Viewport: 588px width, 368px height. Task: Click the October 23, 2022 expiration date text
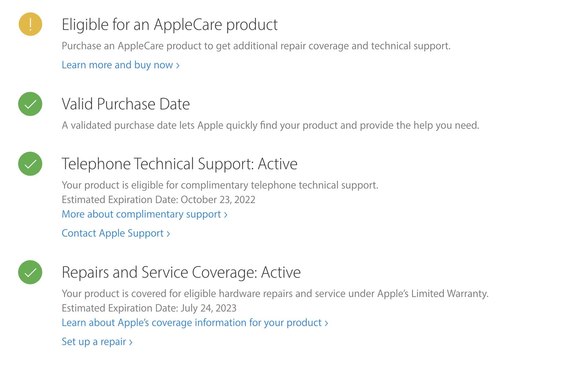[x=218, y=200]
